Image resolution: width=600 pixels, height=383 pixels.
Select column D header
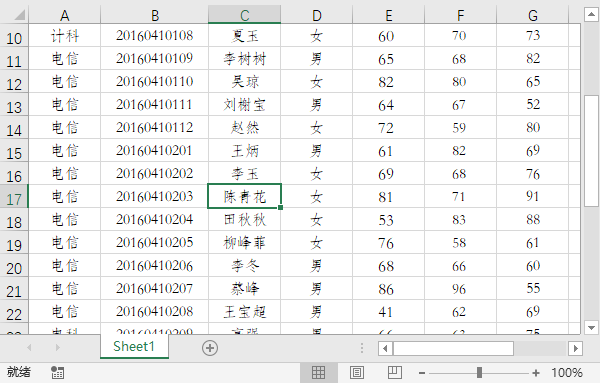tap(316, 15)
